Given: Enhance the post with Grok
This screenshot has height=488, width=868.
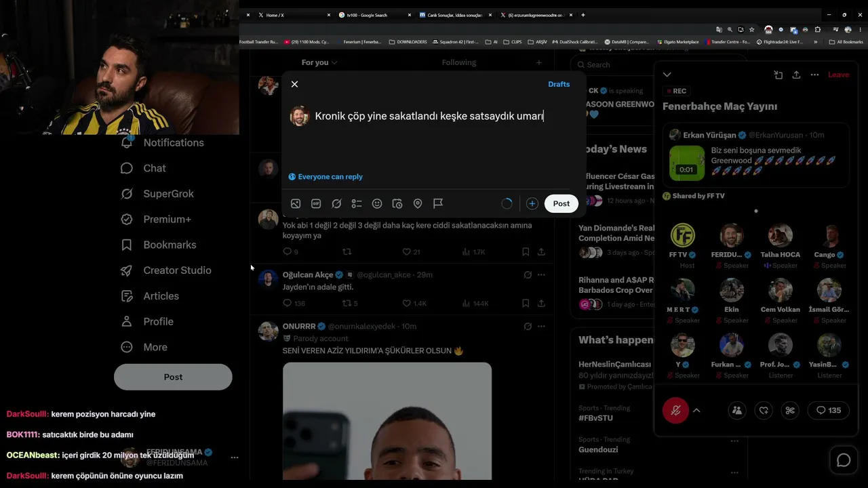Looking at the screenshot, I should pos(336,203).
